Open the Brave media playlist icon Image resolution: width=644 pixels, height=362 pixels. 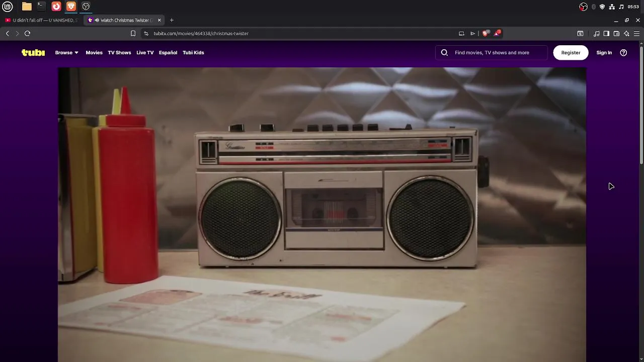pos(596,33)
